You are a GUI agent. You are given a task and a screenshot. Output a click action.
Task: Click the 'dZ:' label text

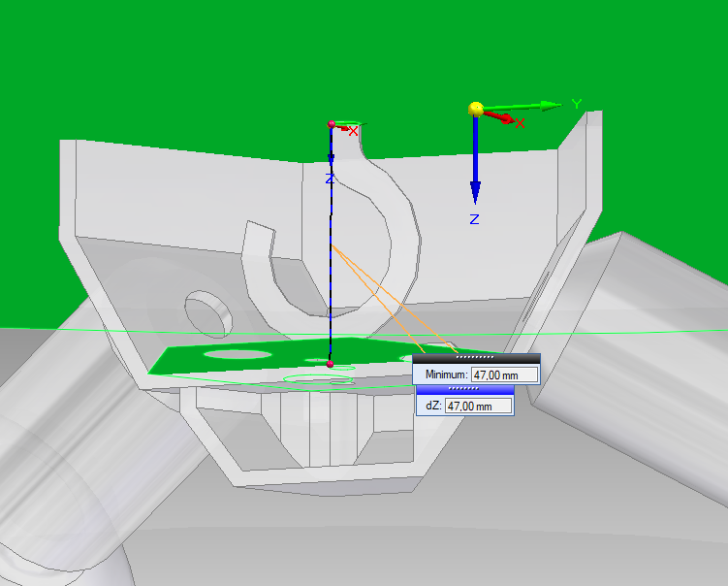click(433, 406)
